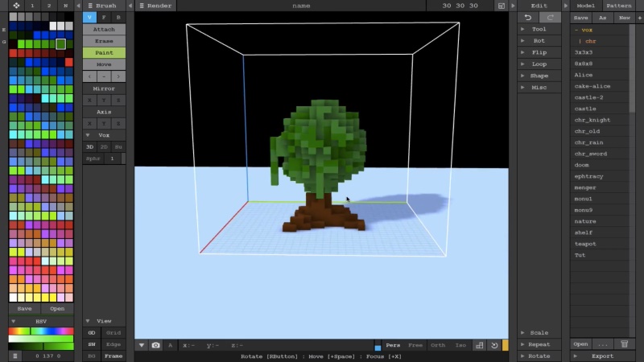Select the teapot model in list

585,244
